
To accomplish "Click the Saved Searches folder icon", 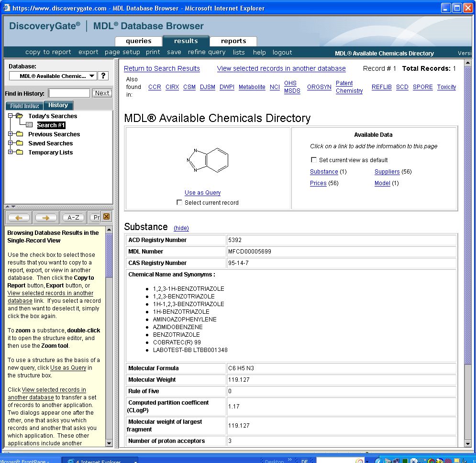I will click(x=19, y=143).
